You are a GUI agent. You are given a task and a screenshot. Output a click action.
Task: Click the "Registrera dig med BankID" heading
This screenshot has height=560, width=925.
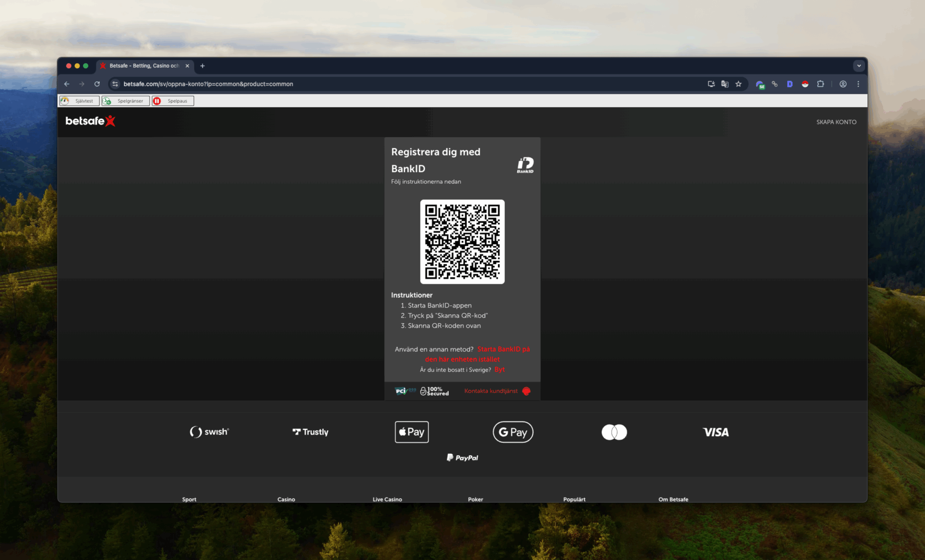pos(435,160)
